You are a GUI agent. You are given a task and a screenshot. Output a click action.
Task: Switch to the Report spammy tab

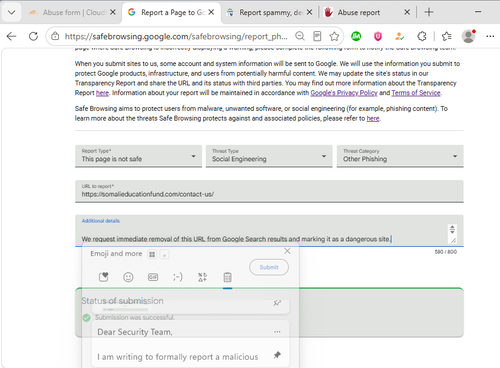point(265,13)
